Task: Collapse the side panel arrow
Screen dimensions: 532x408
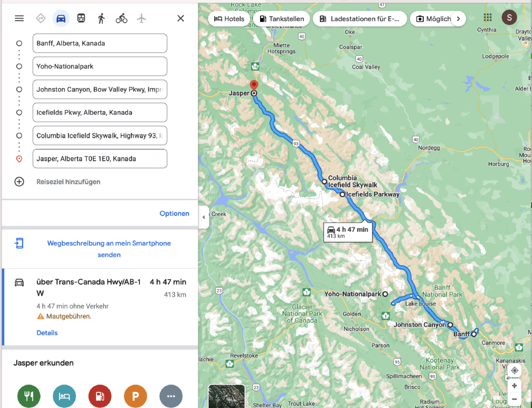Action: click(x=203, y=217)
